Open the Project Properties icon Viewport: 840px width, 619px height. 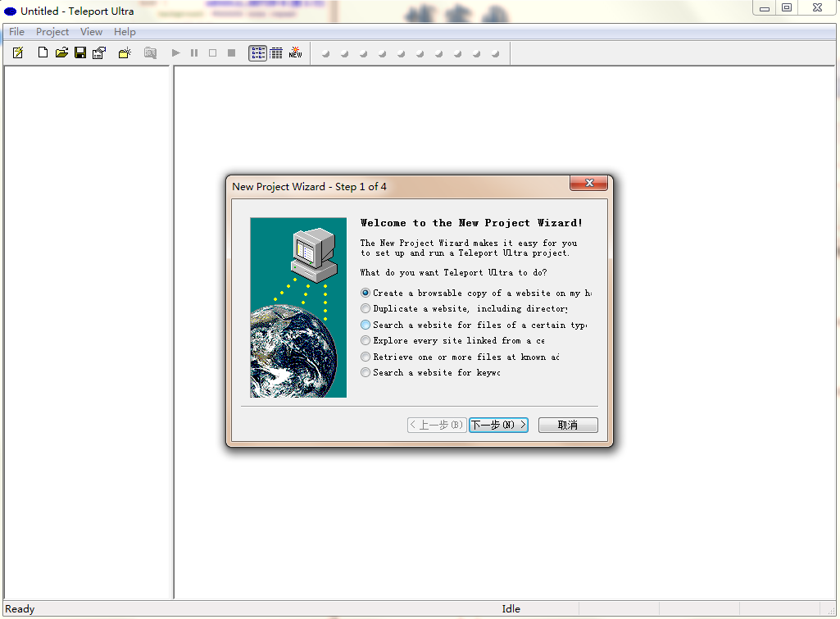click(99, 53)
